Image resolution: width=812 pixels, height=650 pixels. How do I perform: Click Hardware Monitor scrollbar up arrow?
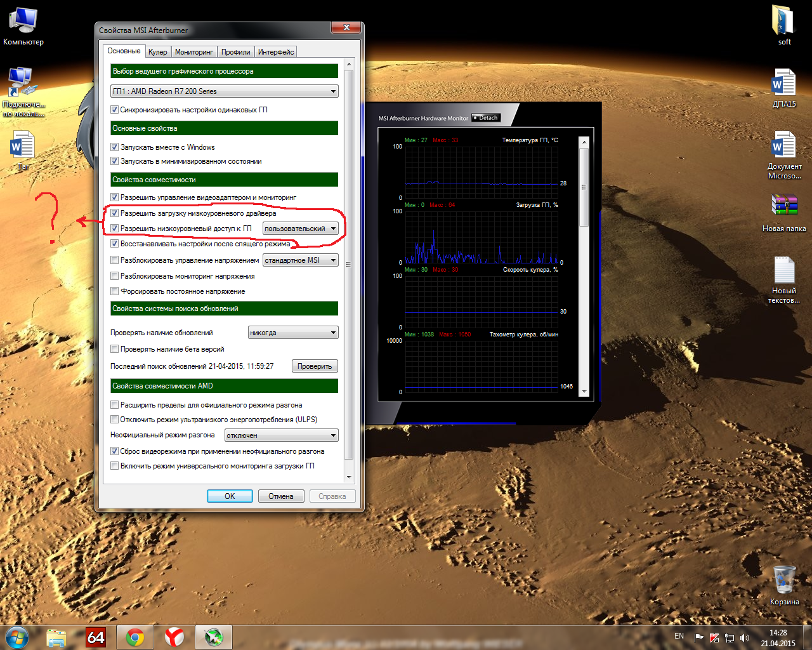click(x=584, y=141)
